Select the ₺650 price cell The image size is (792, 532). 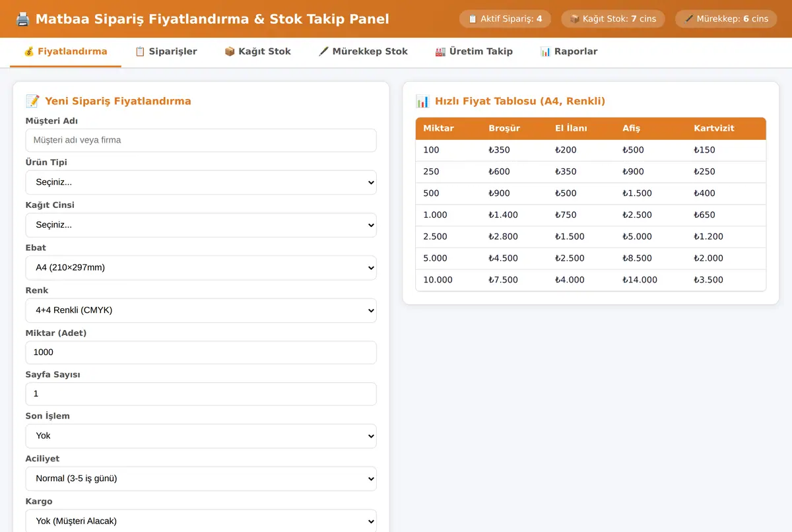point(726,215)
